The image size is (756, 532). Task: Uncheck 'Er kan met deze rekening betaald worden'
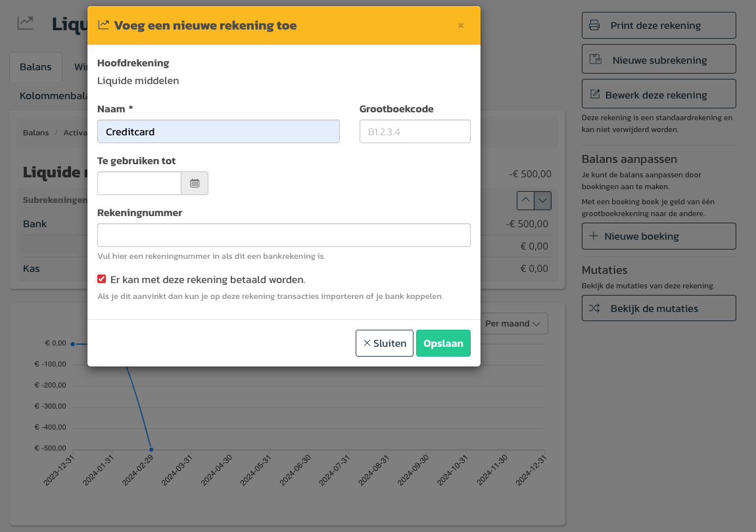pyautogui.click(x=102, y=279)
